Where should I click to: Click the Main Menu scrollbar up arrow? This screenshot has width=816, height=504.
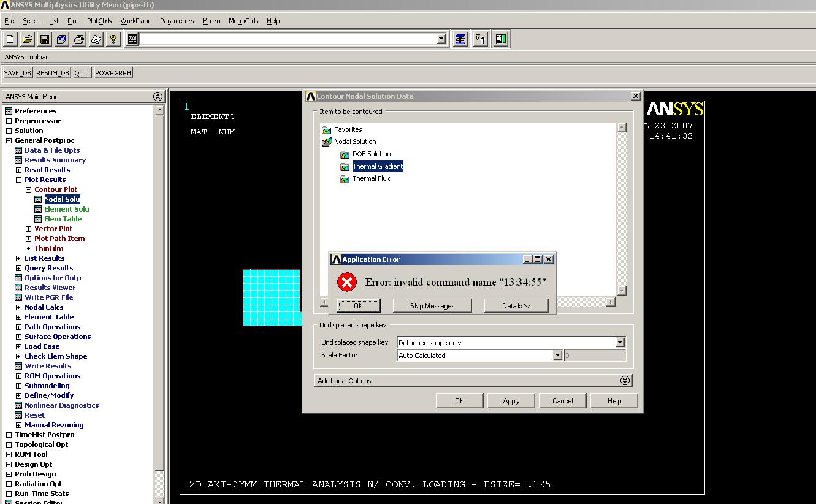(159, 110)
